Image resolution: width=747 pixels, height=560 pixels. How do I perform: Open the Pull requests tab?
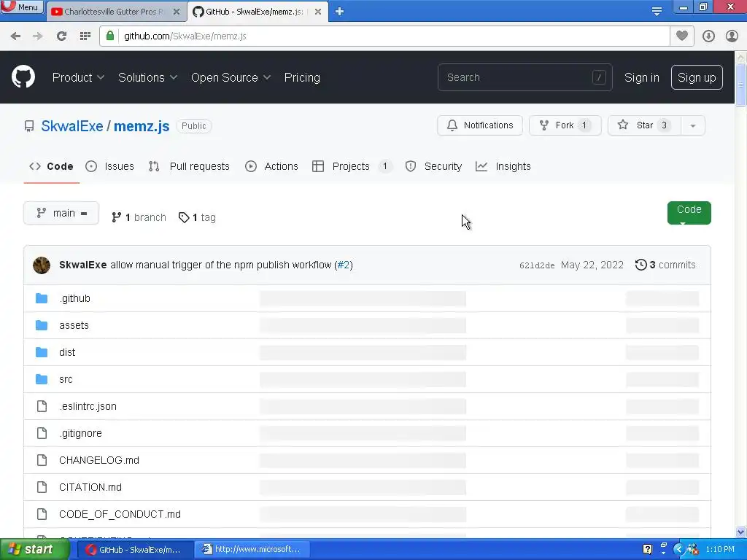point(189,166)
